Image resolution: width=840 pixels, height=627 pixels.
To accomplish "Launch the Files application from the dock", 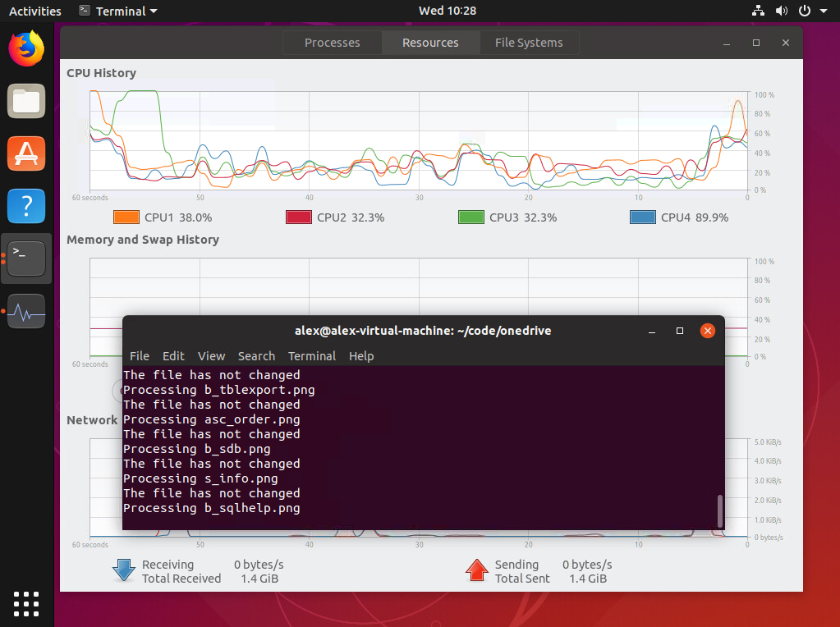I will (x=25, y=101).
